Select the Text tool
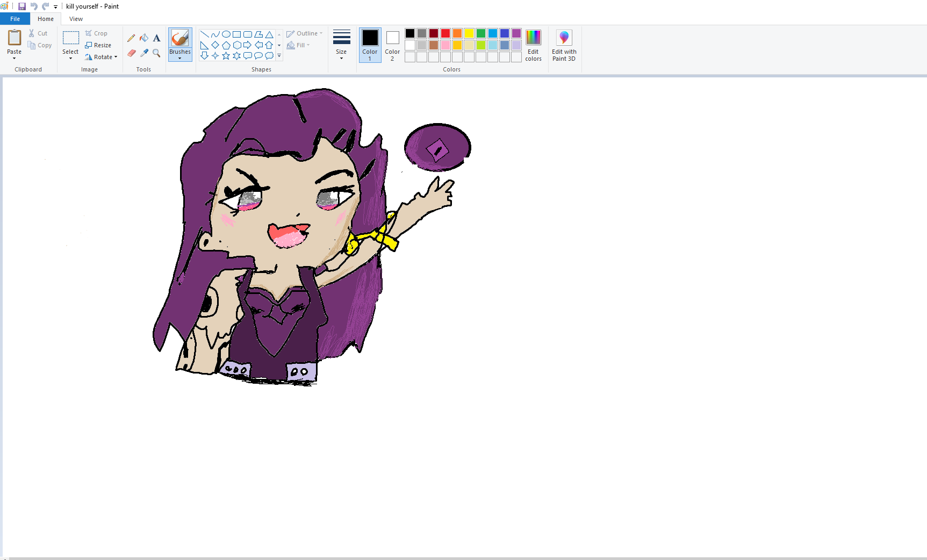 pos(156,38)
